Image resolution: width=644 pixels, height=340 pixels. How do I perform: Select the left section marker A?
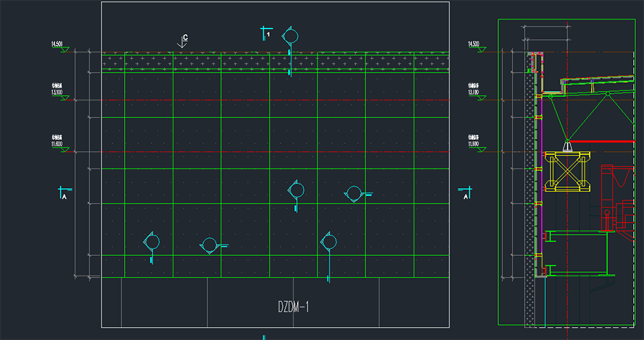63,193
